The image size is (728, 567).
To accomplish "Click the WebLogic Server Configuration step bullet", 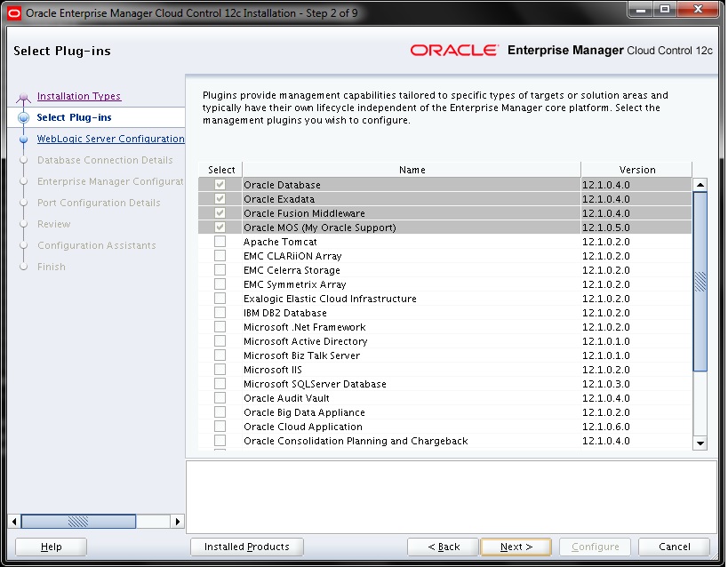I will (24, 139).
